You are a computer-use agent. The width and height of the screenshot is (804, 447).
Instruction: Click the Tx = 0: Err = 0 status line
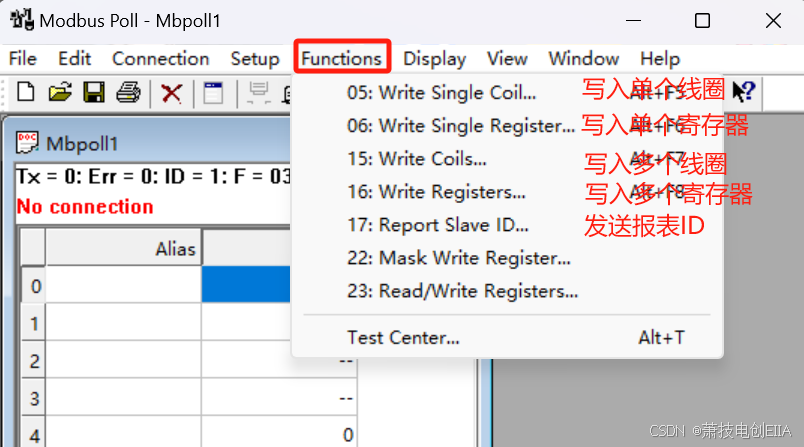tap(153, 176)
